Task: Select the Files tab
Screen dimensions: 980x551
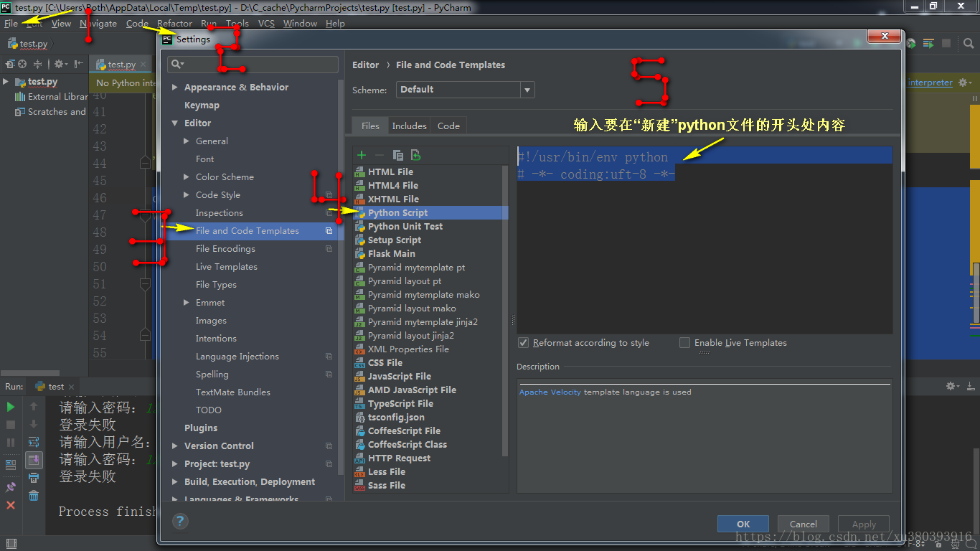Action: coord(370,126)
